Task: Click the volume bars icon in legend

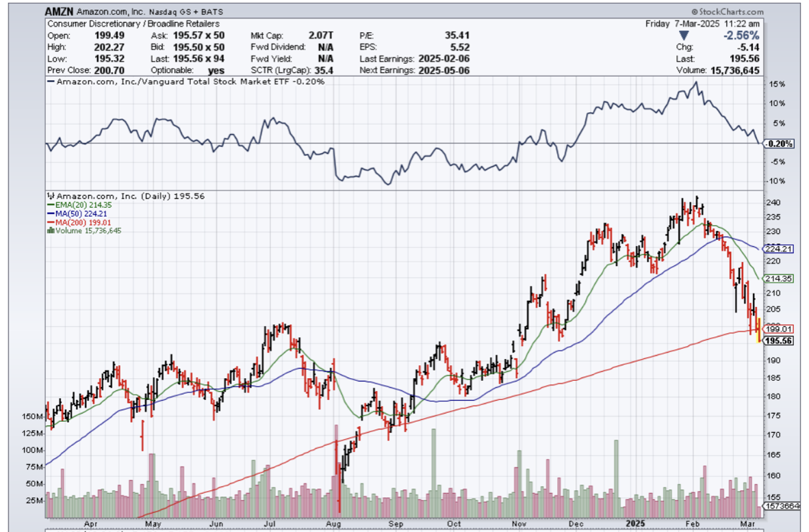Action: 49,230
